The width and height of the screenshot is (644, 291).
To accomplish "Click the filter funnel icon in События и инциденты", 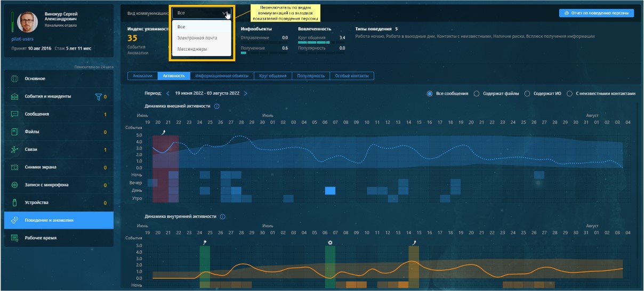I will 98,96.
